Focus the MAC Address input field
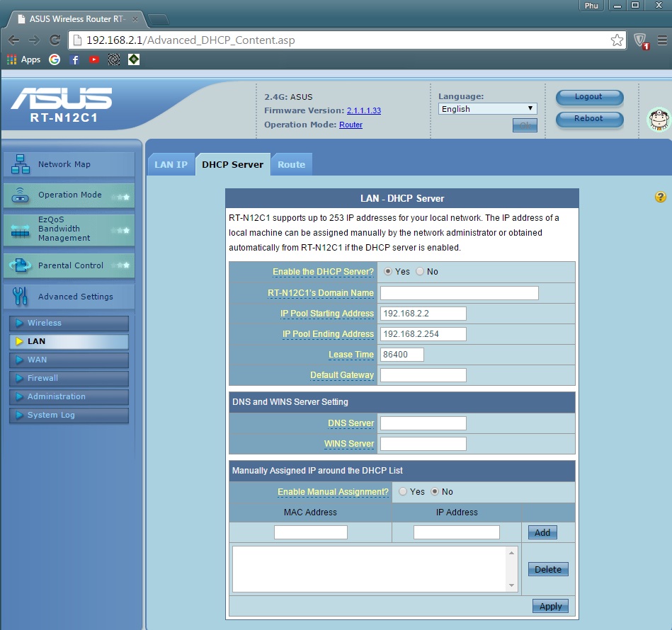The height and width of the screenshot is (630, 672). point(311,532)
